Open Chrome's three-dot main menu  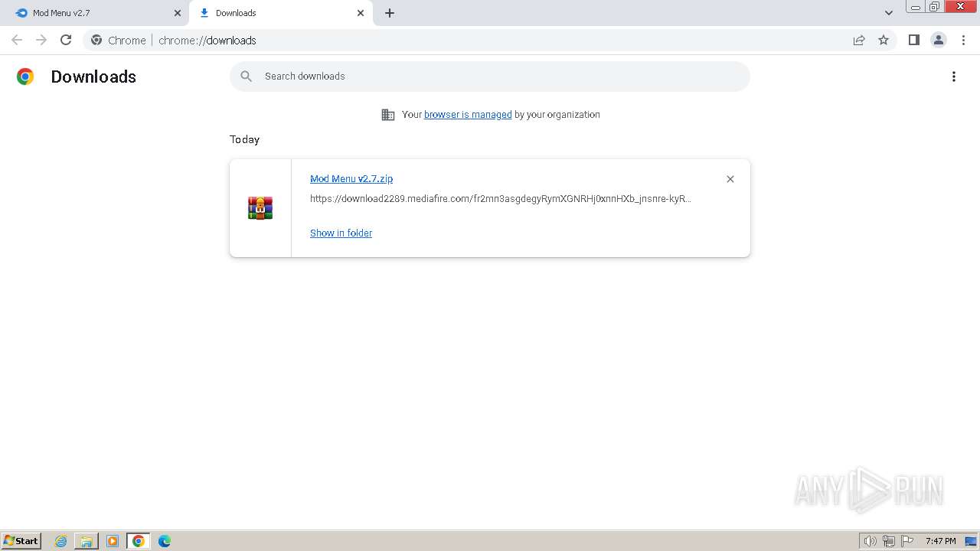tap(964, 40)
